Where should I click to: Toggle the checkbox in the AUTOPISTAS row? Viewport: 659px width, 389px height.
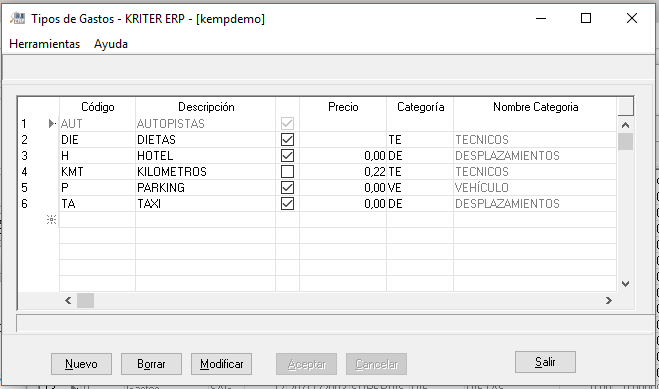tap(287, 124)
